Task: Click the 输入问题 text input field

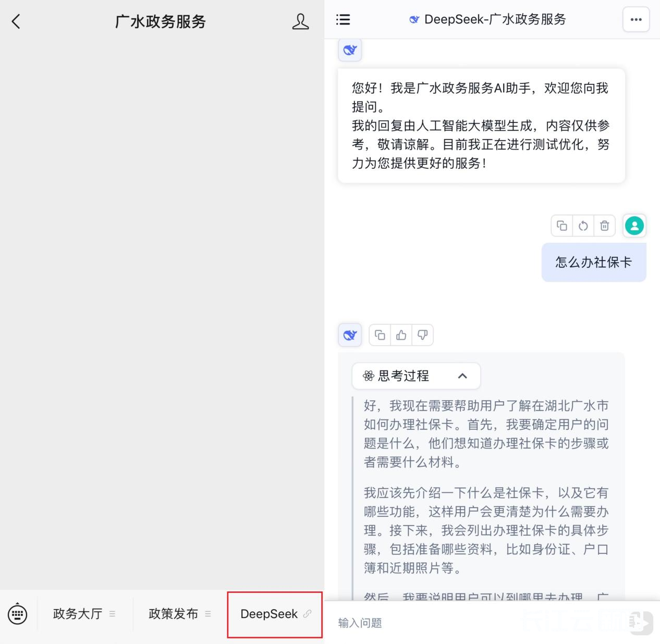Action: pos(469,623)
